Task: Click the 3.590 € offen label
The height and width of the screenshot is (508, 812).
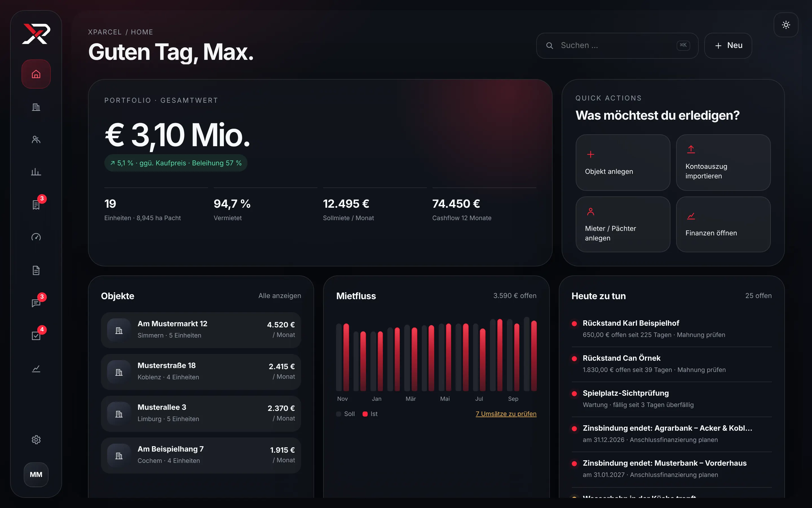Action: coord(515,296)
